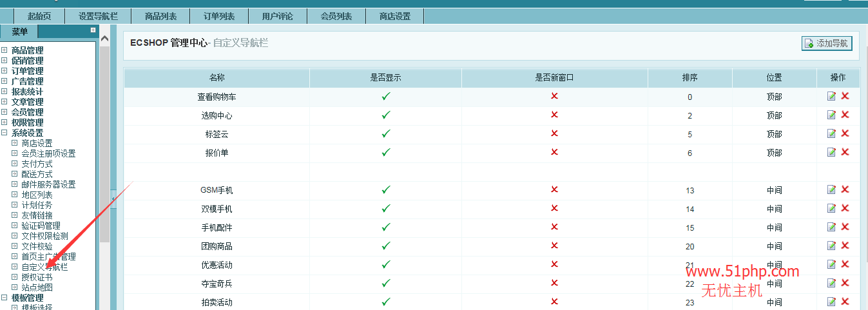The image size is (868, 310).
Task: Toggle new-window status for 标签云
Action: click(554, 133)
